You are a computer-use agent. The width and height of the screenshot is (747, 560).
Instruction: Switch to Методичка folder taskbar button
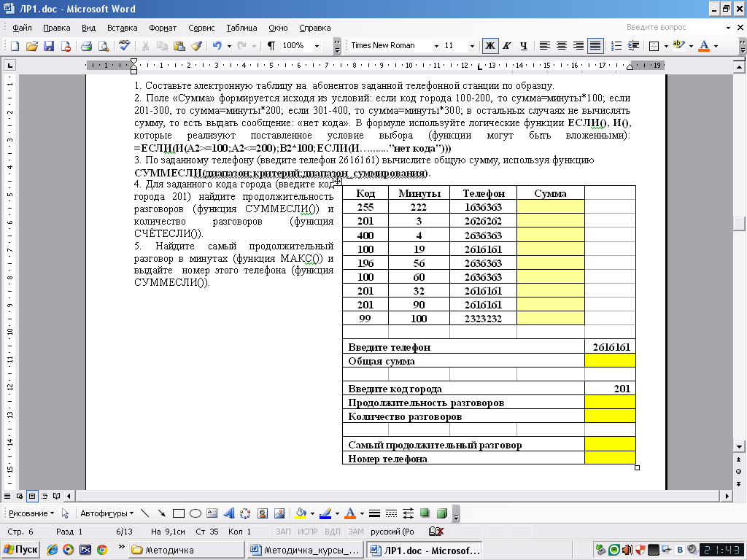(x=186, y=550)
